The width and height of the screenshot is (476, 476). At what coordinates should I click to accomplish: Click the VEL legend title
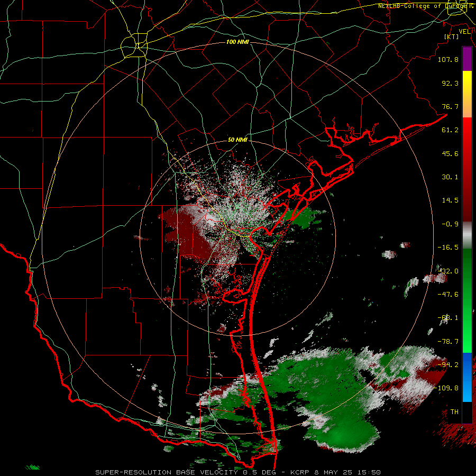[x=464, y=32]
